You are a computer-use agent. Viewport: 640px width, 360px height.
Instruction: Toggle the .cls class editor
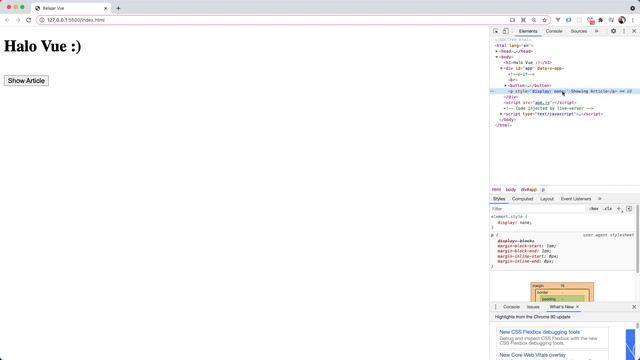[608, 209]
